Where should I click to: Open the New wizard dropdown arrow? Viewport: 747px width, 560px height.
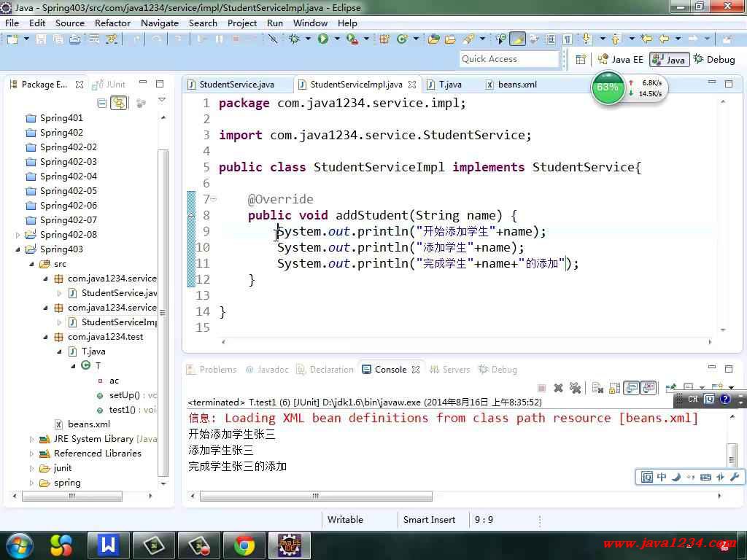(26, 39)
